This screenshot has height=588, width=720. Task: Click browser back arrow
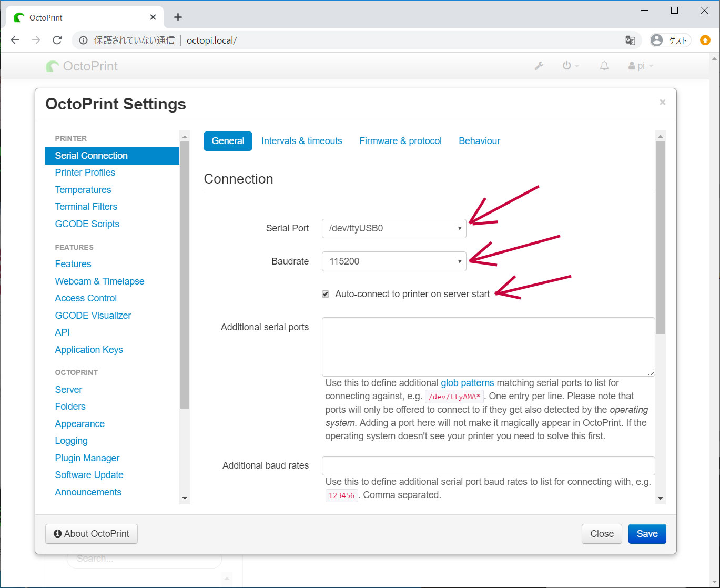(15, 40)
